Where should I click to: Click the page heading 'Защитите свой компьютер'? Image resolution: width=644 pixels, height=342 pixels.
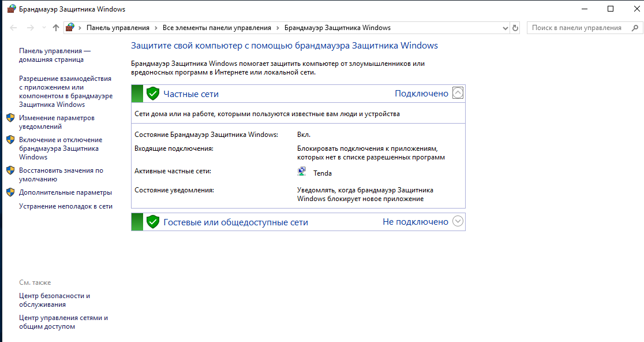(284, 46)
